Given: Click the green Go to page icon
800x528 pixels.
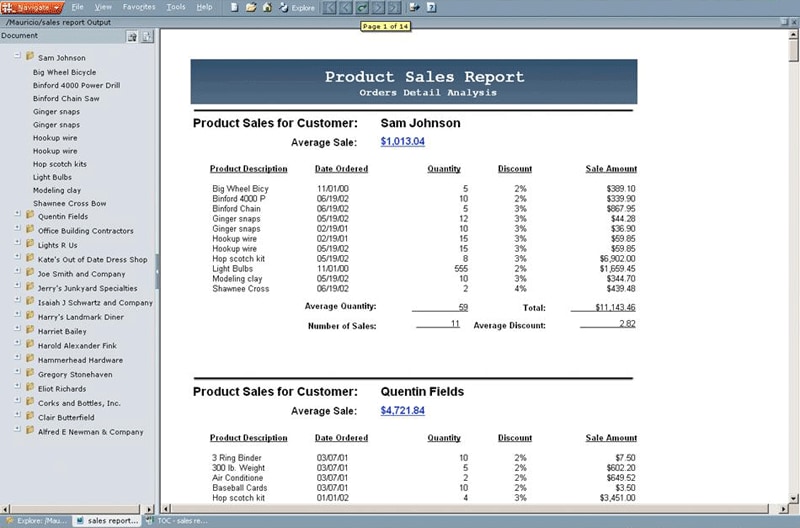Looking at the screenshot, I should coord(362,8).
